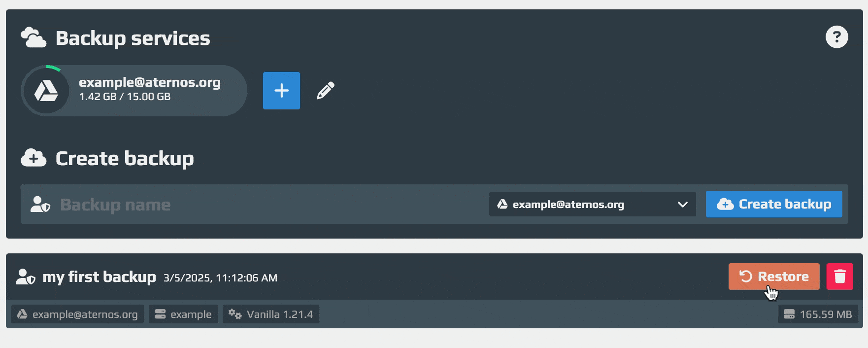This screenshot has height=348, width=868.
Task: Click gears icon in Vanilla 1.21.4 tag
Action: (235, 314)
